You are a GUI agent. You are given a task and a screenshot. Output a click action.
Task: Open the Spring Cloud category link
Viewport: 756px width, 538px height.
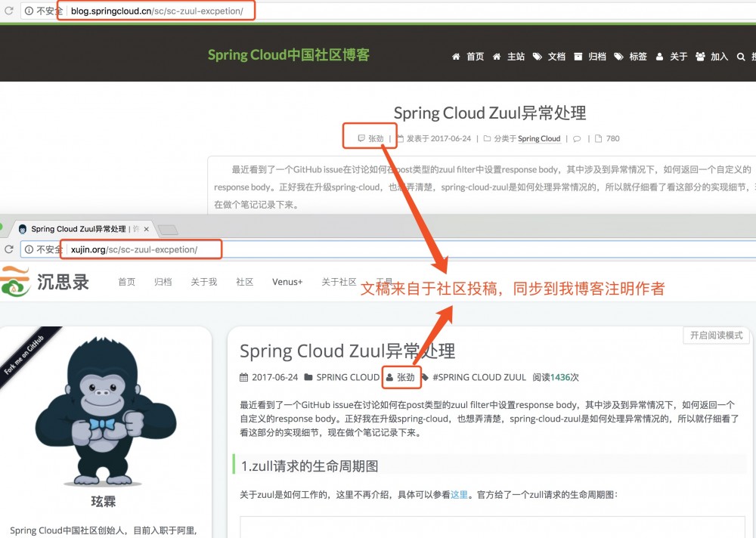click(539, 138)
